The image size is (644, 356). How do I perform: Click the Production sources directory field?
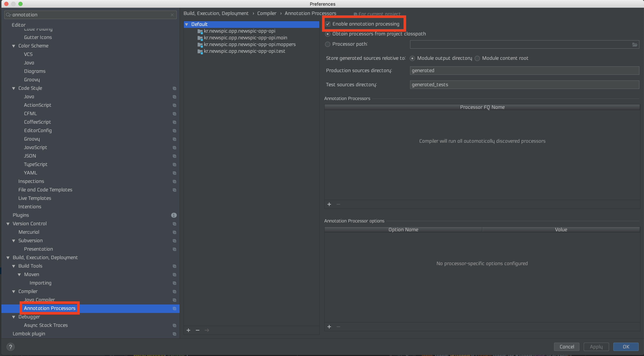[524, 71]
